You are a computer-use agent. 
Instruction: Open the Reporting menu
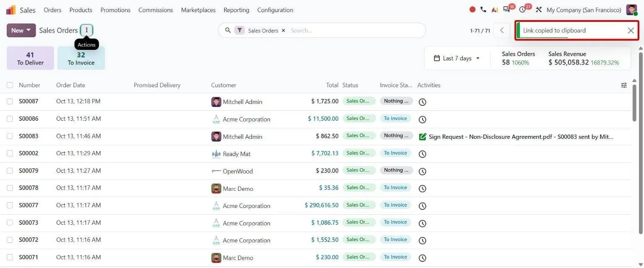click(x=236, y=10)
